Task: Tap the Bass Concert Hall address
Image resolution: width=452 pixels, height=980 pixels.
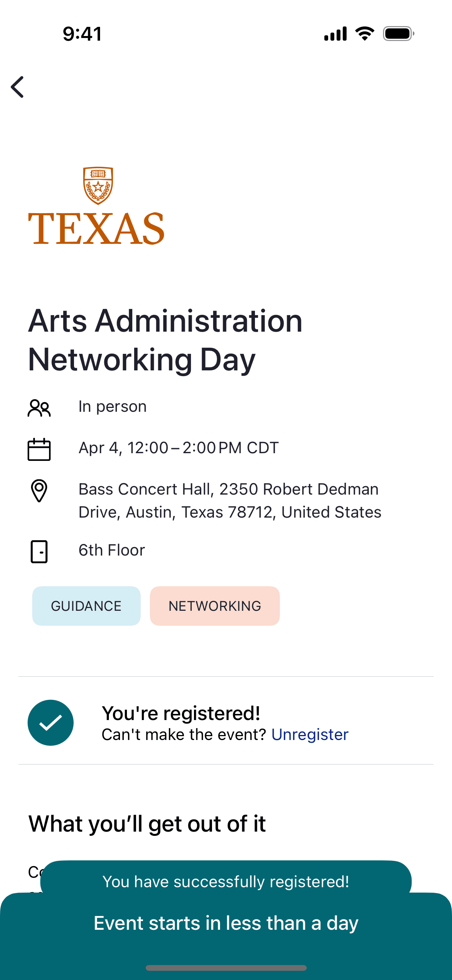Action: tap(230, 500)
